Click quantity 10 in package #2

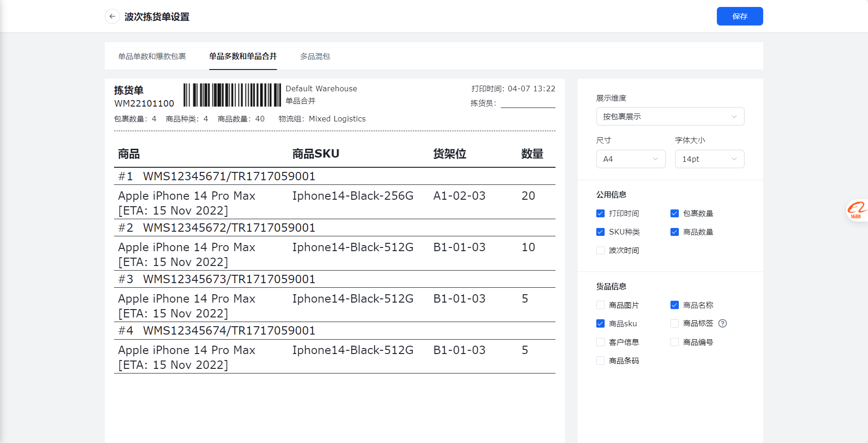[528, 247]
